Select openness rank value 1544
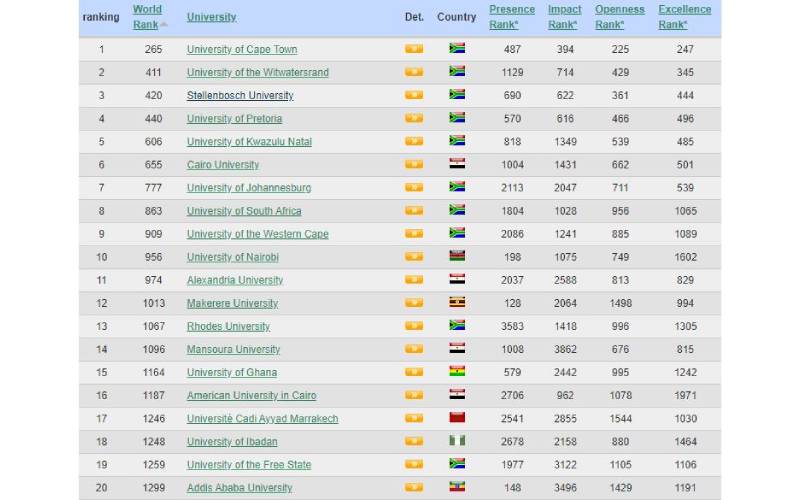This screenshot has height=500, width=800. (620, 419)
